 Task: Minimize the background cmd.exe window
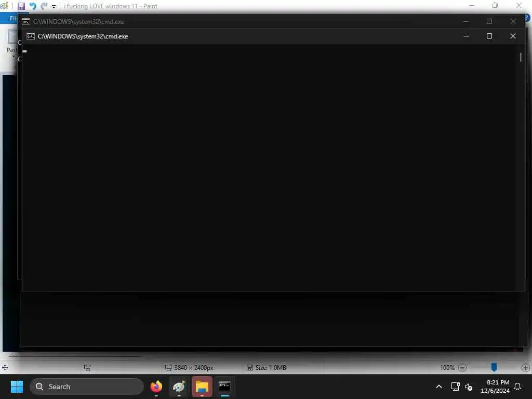tap(466, 21)
